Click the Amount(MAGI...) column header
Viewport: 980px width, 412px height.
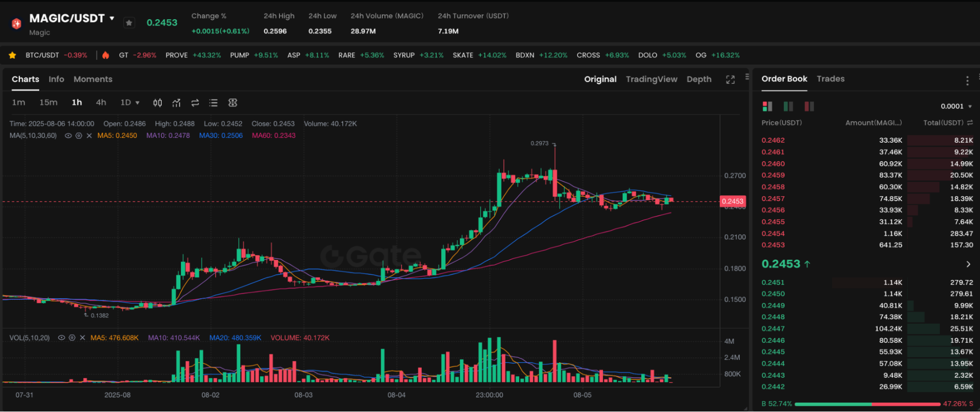click(873, 123)
